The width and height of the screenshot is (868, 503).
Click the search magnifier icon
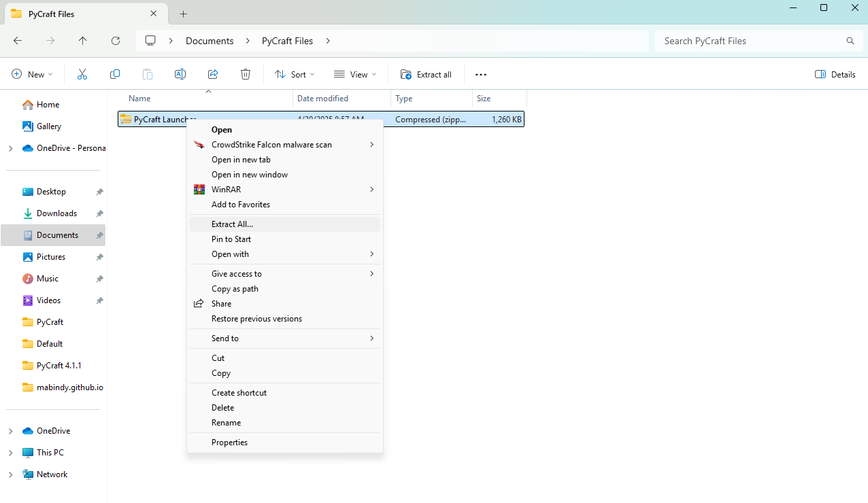(x=850, y=41)
